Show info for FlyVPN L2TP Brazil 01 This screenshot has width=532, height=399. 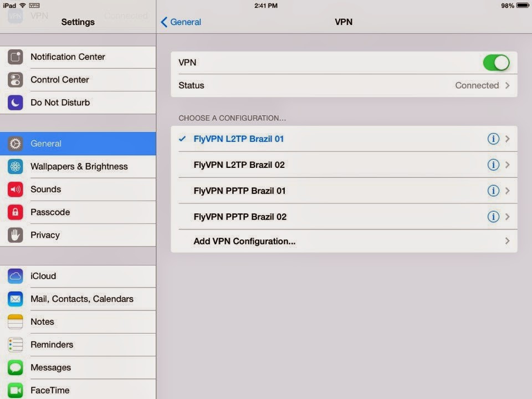(x=493, y=139)
